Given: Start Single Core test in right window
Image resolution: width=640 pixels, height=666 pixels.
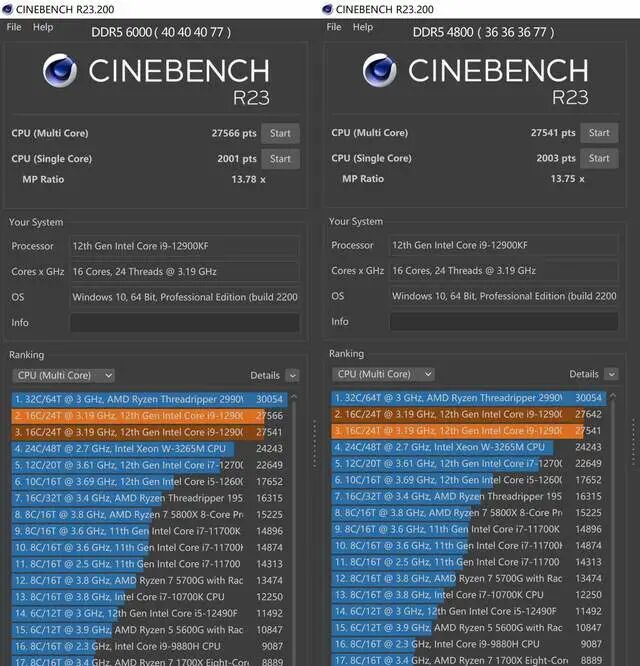Looking at the screenshot, I should click(599, 158).
